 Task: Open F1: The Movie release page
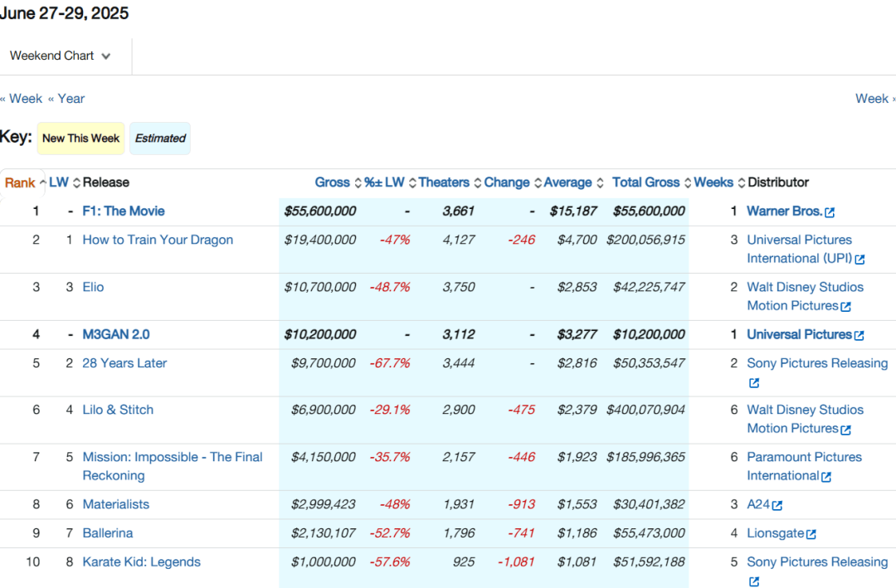tap(124, 211)
